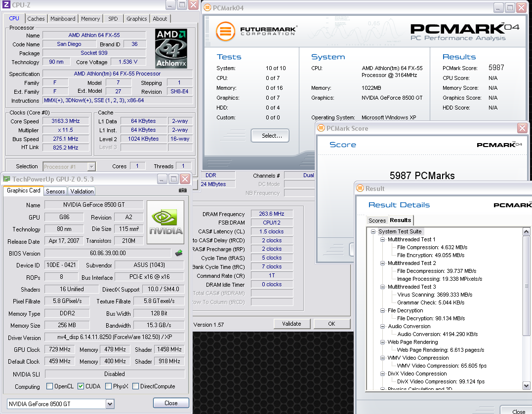Screen dimensions: 532x414
Task: Maximize the PCMark04 window
Action: click(510, 7)
